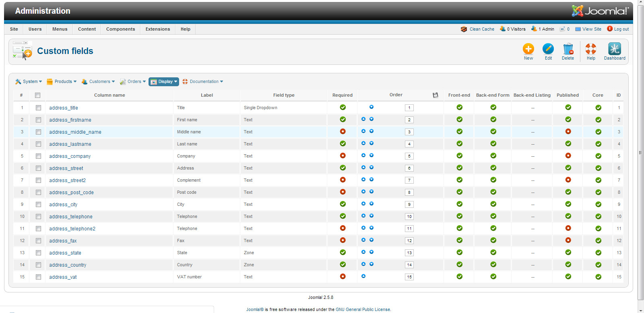This screenshot has height=313, width=644.
Task: Expand the Display dropdown menu
Action: click(164, 81)
